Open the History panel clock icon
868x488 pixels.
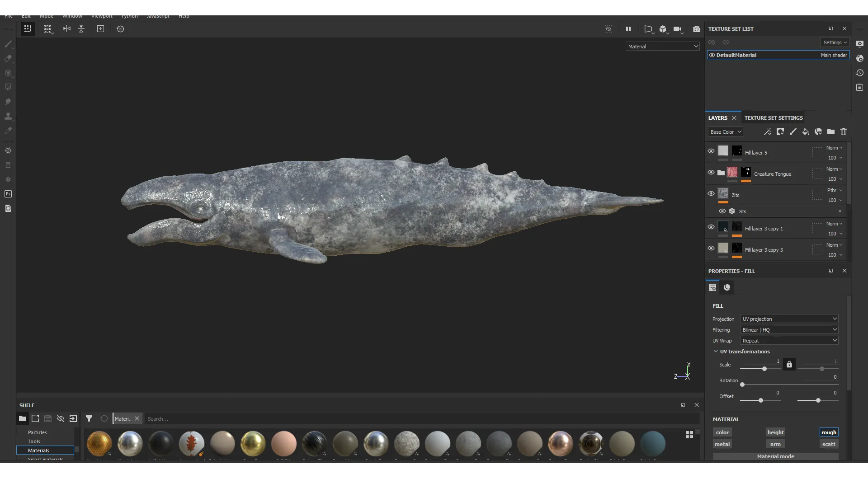click(x=860, y=73)
